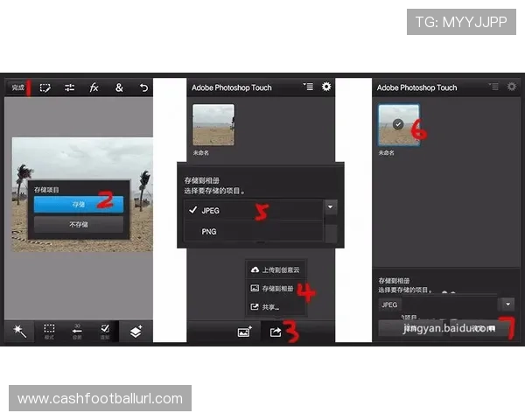Click the dimmed list menu icon in the right screen
This screenshot has height=420, width=525.
point(493,87)
